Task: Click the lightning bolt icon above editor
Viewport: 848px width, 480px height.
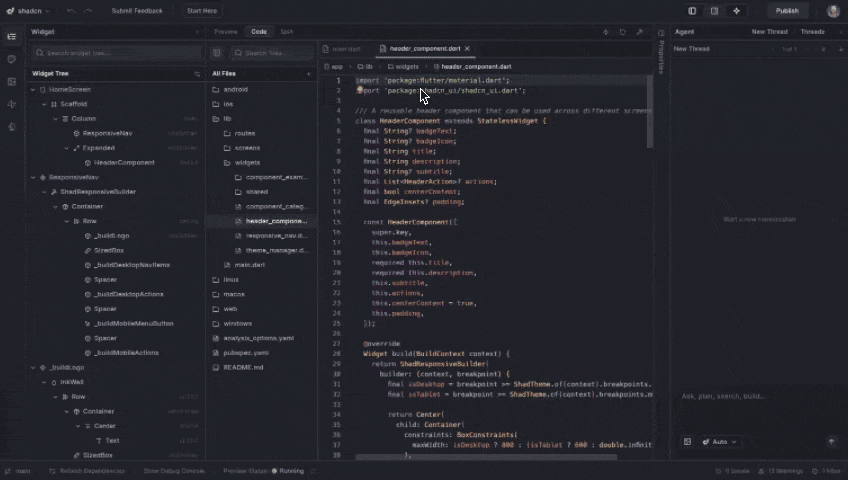Action: 606,32
